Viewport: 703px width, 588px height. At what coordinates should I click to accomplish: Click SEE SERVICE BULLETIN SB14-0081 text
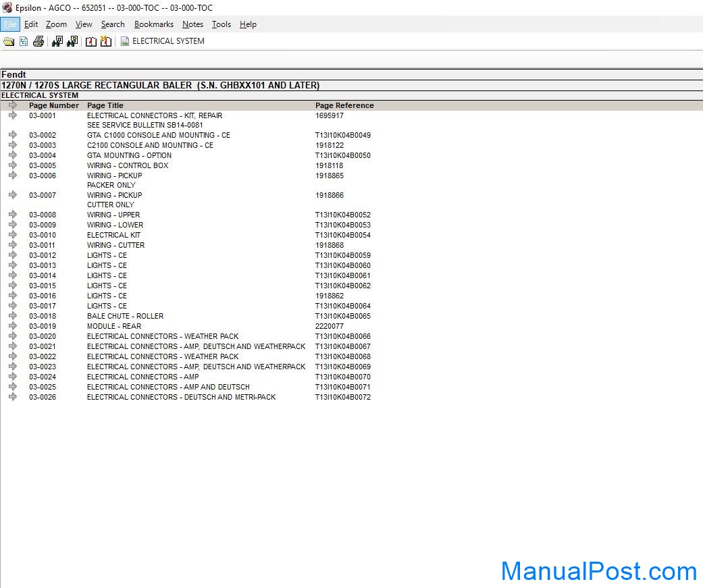tap(145, 125)
